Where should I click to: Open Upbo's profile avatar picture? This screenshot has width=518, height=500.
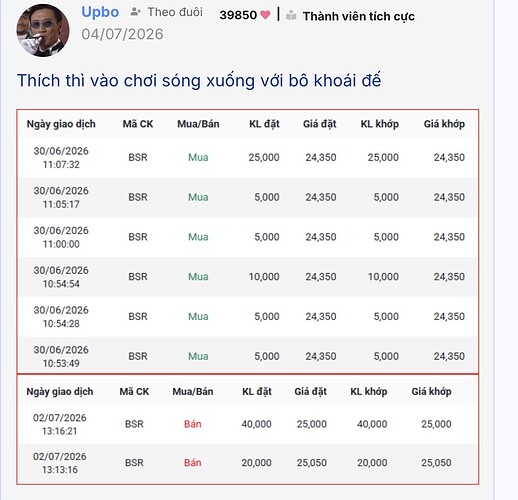tap(43, 30)
